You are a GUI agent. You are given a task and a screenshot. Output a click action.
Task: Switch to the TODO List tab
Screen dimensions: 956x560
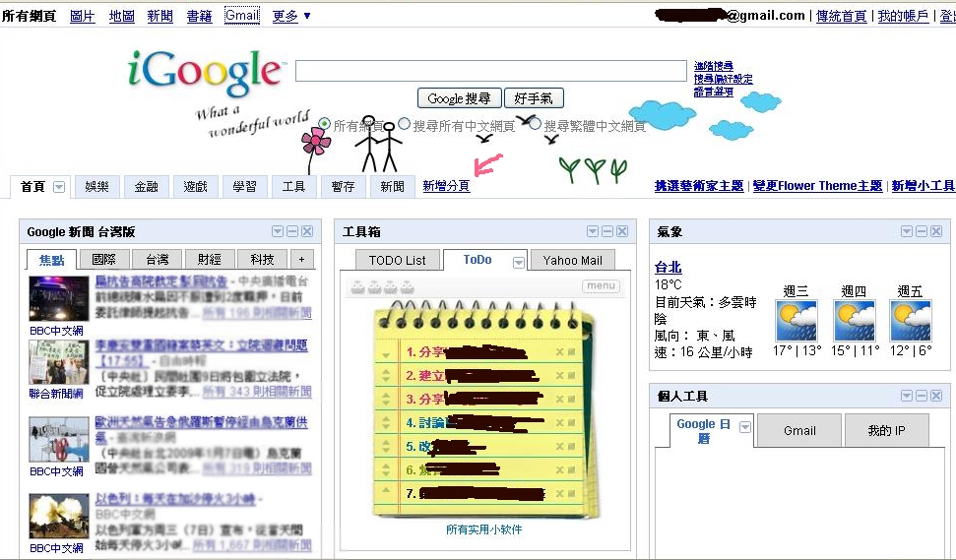click(x=398, y=260)
